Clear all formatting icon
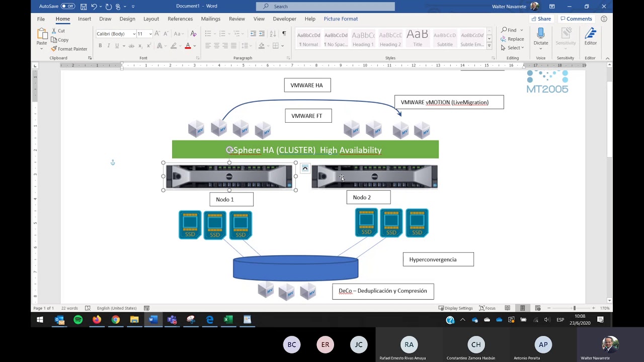 point(193,34)
